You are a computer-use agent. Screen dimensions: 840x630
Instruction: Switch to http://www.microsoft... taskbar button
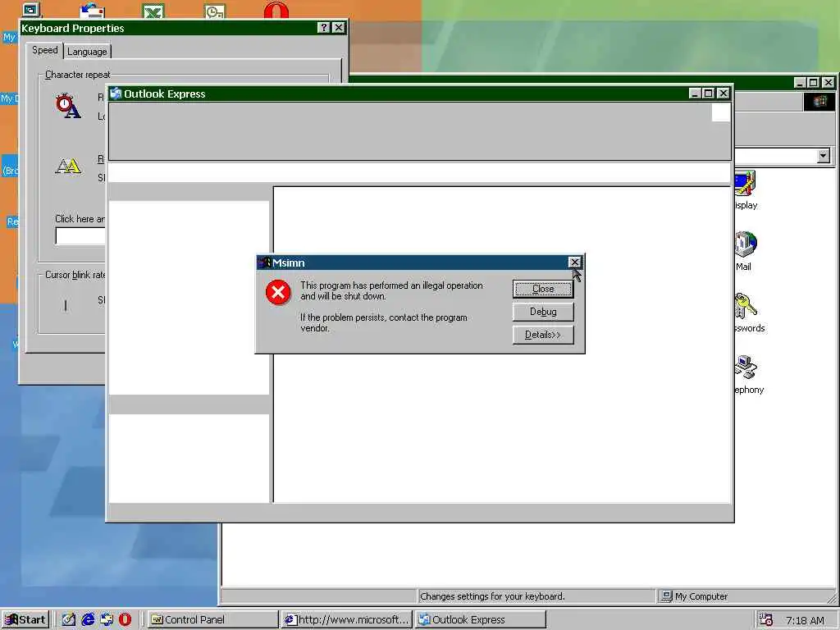[x=347, y=620]
